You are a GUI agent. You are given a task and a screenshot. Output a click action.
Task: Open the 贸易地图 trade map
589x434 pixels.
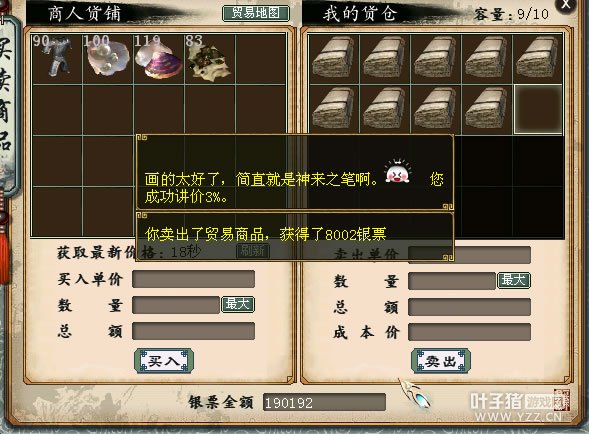256,13
